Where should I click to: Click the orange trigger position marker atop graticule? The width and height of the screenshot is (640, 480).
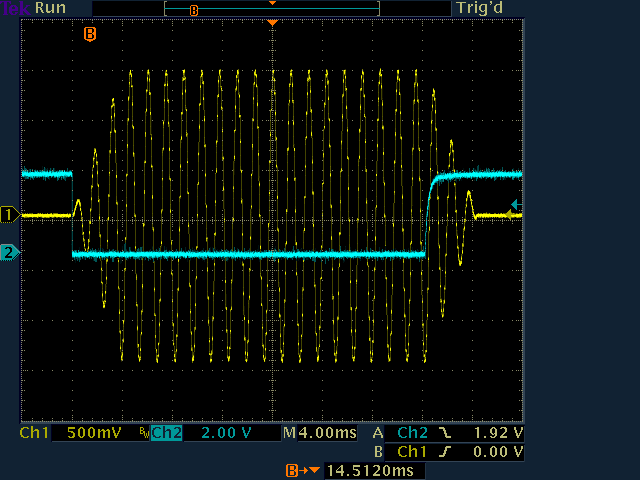click(272, 23)
